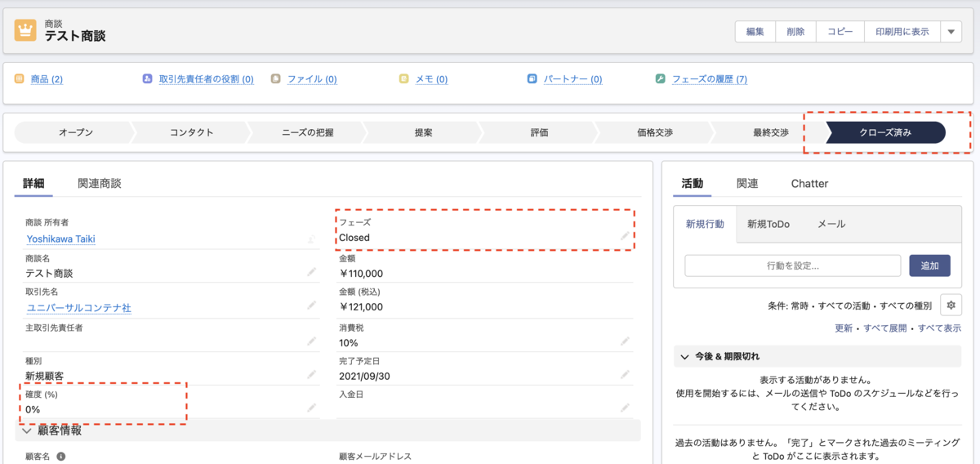Switch to the 関連商談 tab
980x464 pixels.
coord(100,183)
